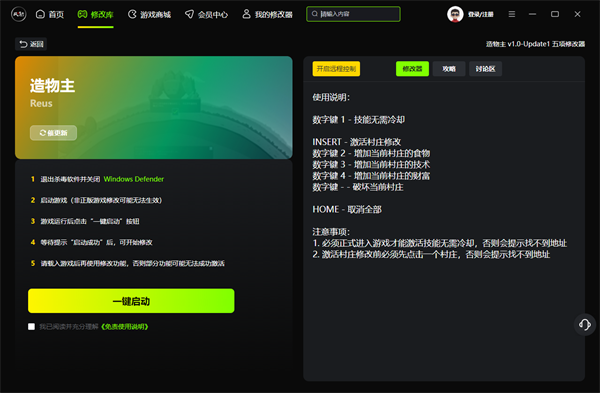The width and height of the screenshot is (600, 393).
Task: Click 开启远程控制 remote control button
Action: (x=336, y=69)
